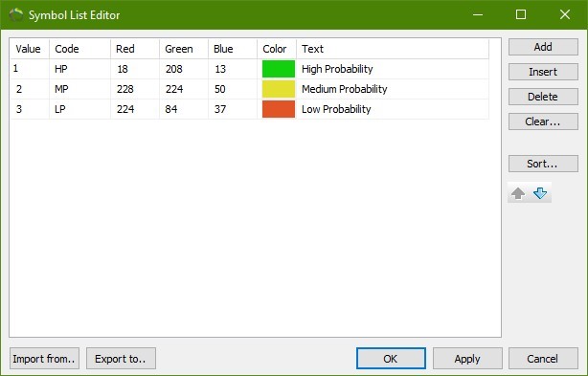The width and height of the screenshot is (588, 376).
Task: Pick the orange Low Probability color swatch
Action: click(x=279, y=109)
